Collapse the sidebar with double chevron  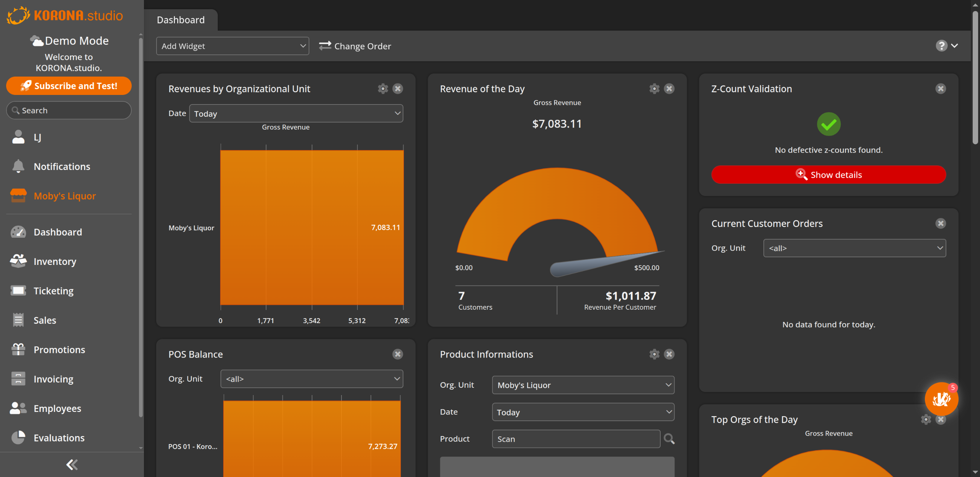[x=72, y=465]
